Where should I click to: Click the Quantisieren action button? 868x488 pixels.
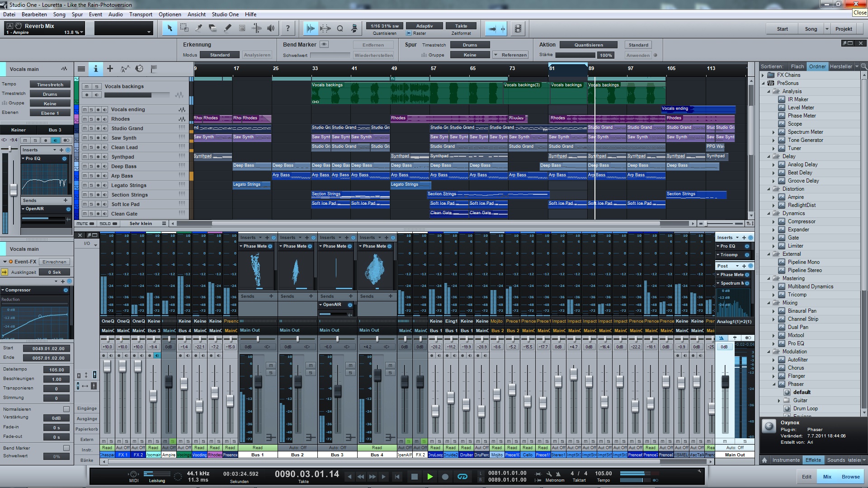pos(588,45)
